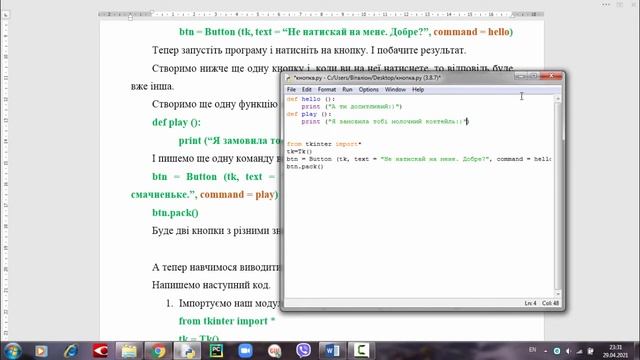Click the 'def hello ():' line in IDLE
640x360 pixels.
(x=311, y=99)
